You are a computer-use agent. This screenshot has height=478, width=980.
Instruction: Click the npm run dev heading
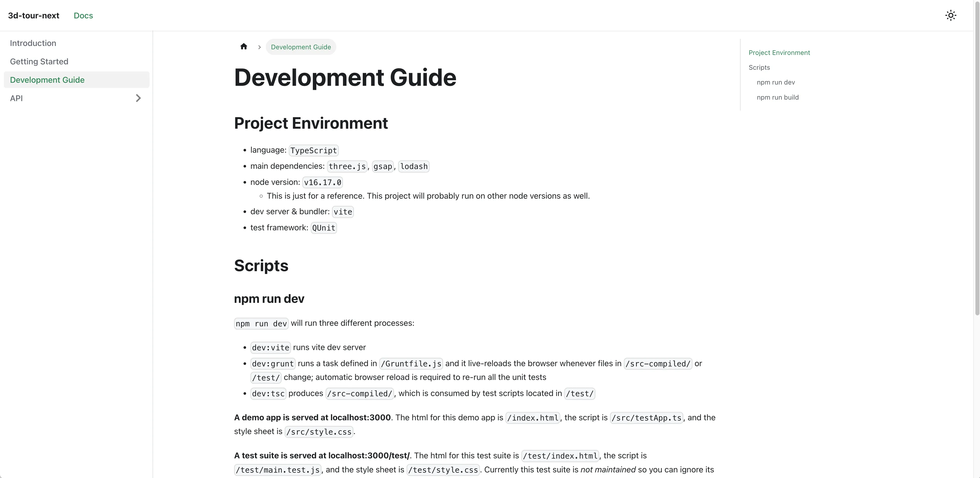pyautogui.click(x=269, y=299)
